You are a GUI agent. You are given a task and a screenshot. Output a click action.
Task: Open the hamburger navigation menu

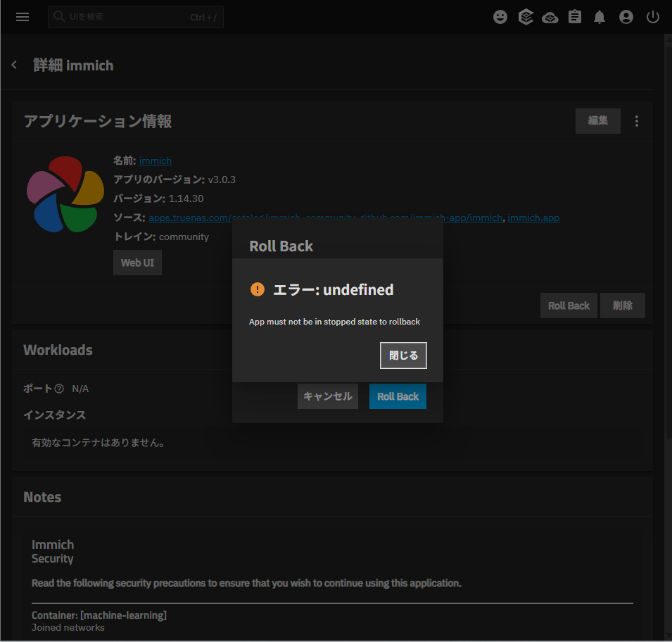(x=23, y=17)
